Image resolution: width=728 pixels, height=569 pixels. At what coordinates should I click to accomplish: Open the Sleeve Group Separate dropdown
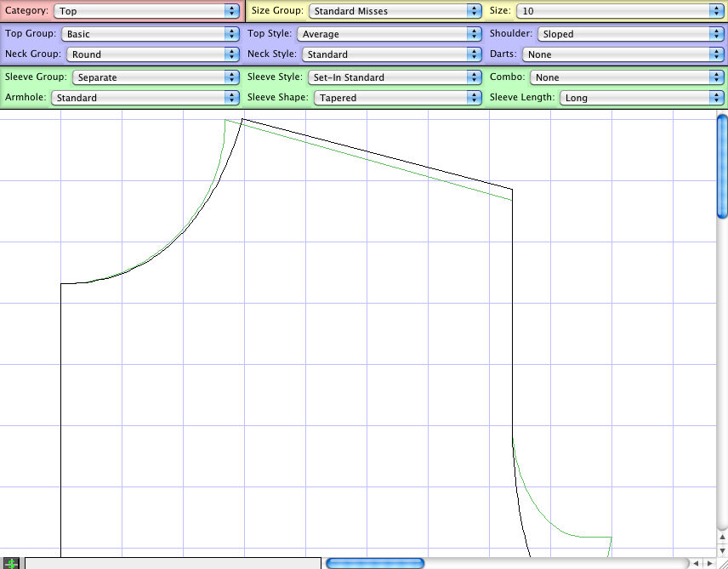click(155, 77)
